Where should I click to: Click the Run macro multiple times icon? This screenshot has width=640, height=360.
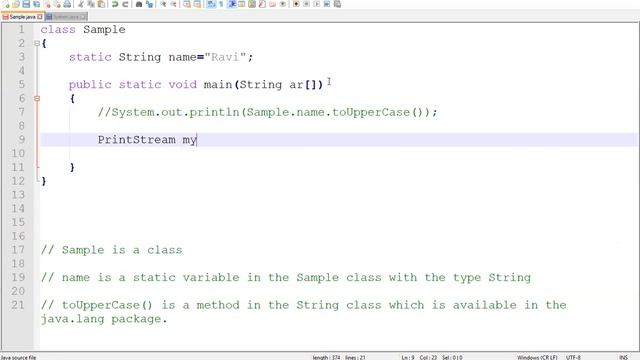[x=327, y=4]
